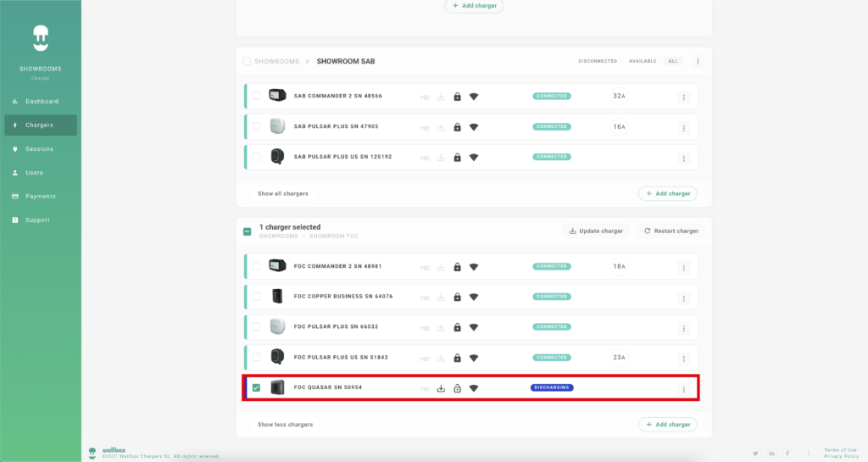Open three-dot menu for SAB Pulsar Plus SN 47905
This screenshot has width=868, height=462.
click(684, 128)
